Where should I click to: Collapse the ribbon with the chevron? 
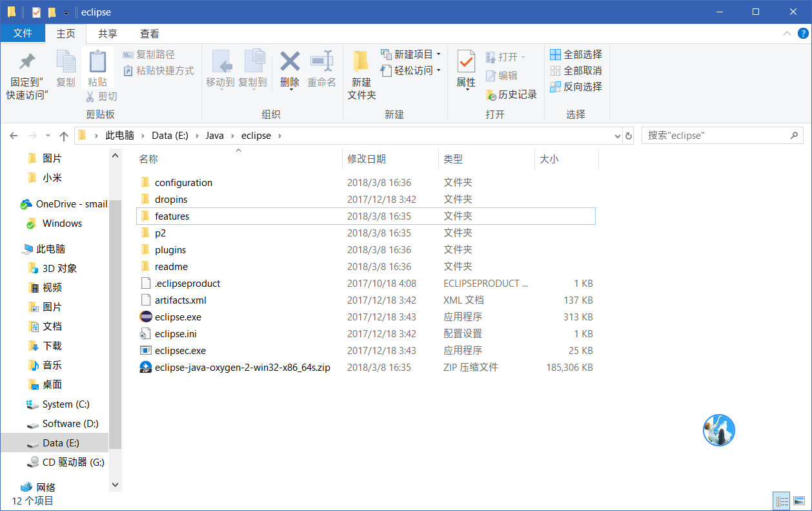tap(786, 34)
